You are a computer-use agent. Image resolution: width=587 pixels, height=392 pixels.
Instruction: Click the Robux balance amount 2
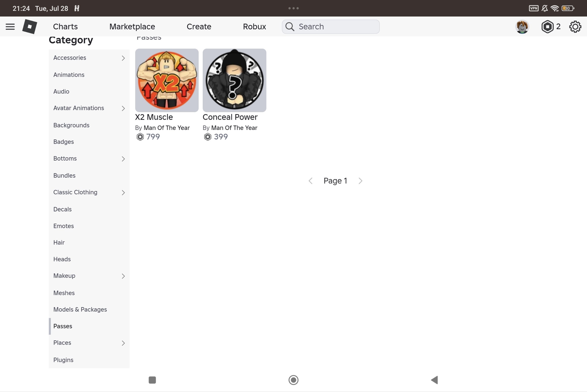558,27
